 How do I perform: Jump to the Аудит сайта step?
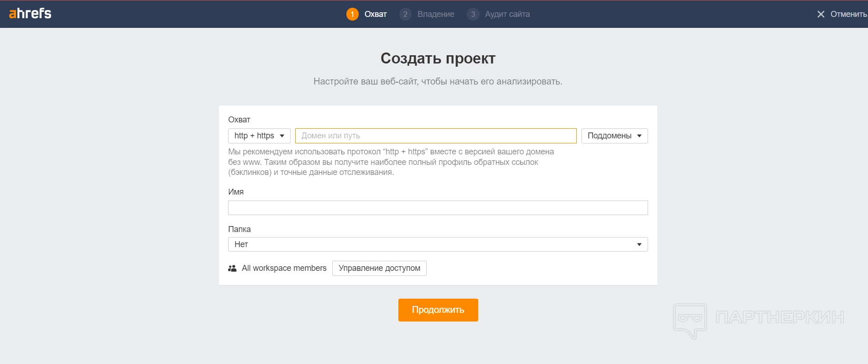tap(507, 14)
